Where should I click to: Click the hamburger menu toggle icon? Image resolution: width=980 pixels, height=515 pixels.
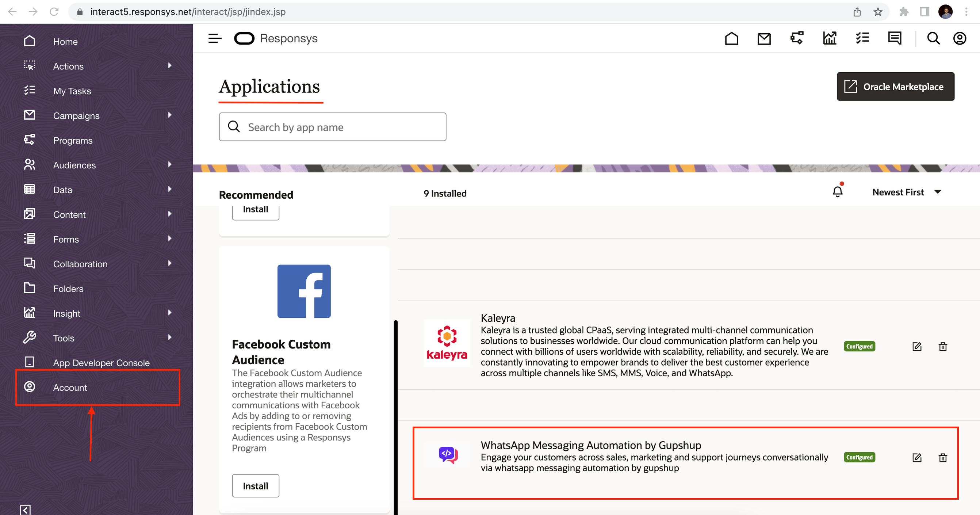(x=215, y=38)
